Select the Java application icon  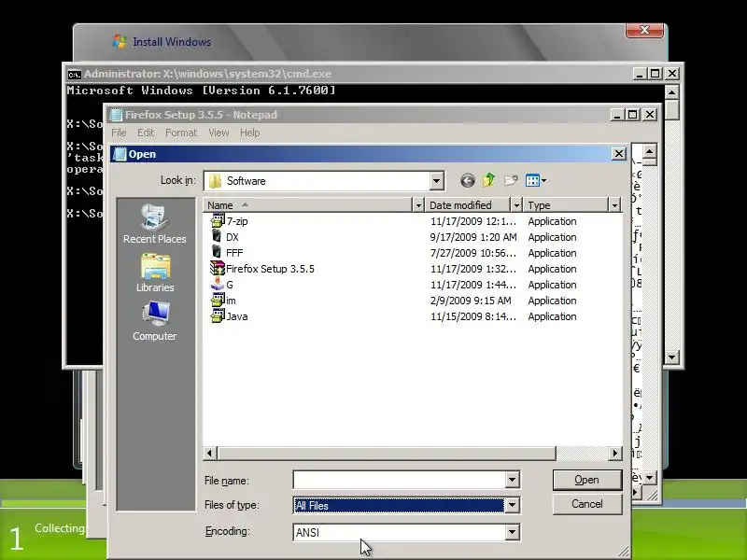click(x=218, y=316)
